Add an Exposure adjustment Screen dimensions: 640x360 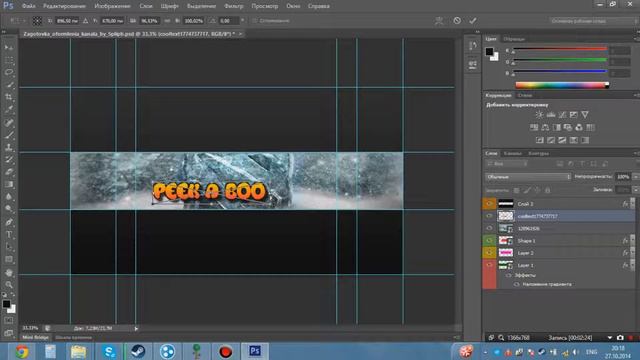tap(573, 115)
